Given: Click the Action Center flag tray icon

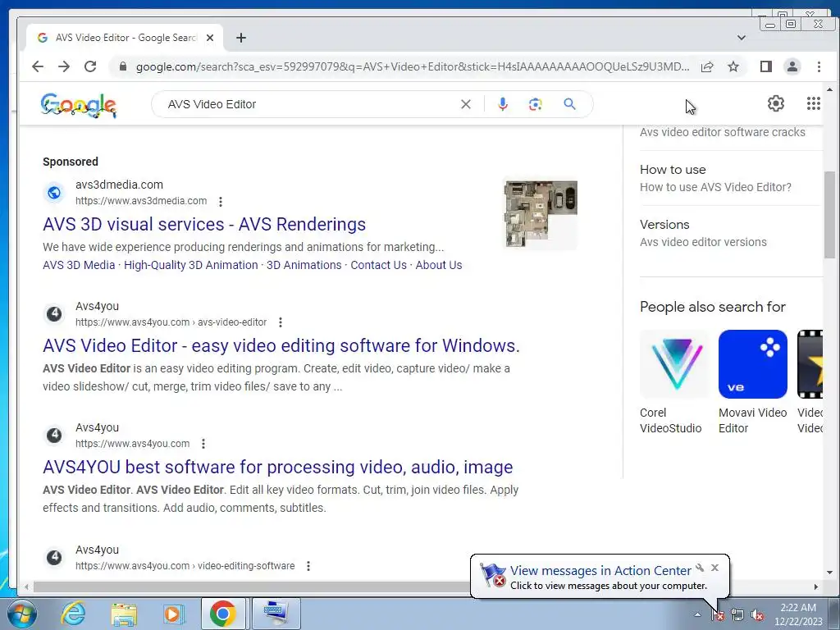Looking at the screenshot, I should coord(718,615).
